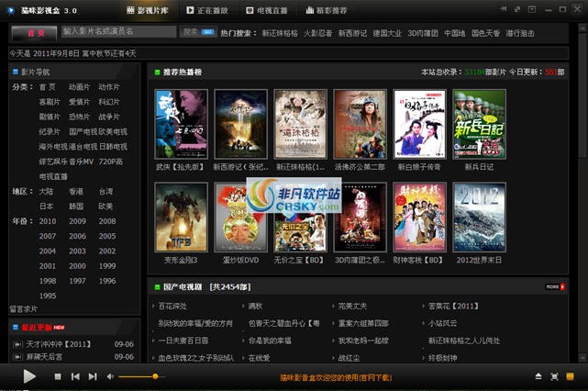Focus the movie name search field
The height and width of the screenshot is (391, 588).
pyautogui.click(x=118, y=32)
